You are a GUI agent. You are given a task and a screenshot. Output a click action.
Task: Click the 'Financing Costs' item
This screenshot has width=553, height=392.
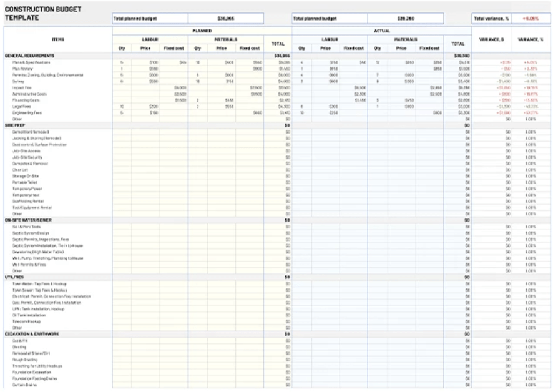click(26, 100)
